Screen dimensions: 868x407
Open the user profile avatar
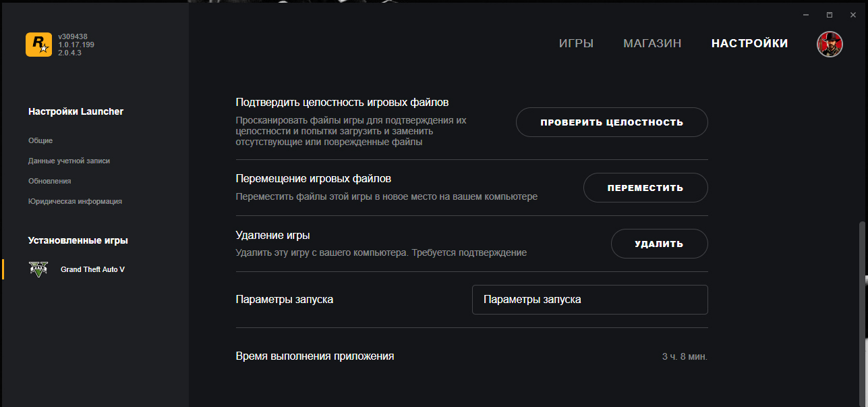[x=829, y=44]
